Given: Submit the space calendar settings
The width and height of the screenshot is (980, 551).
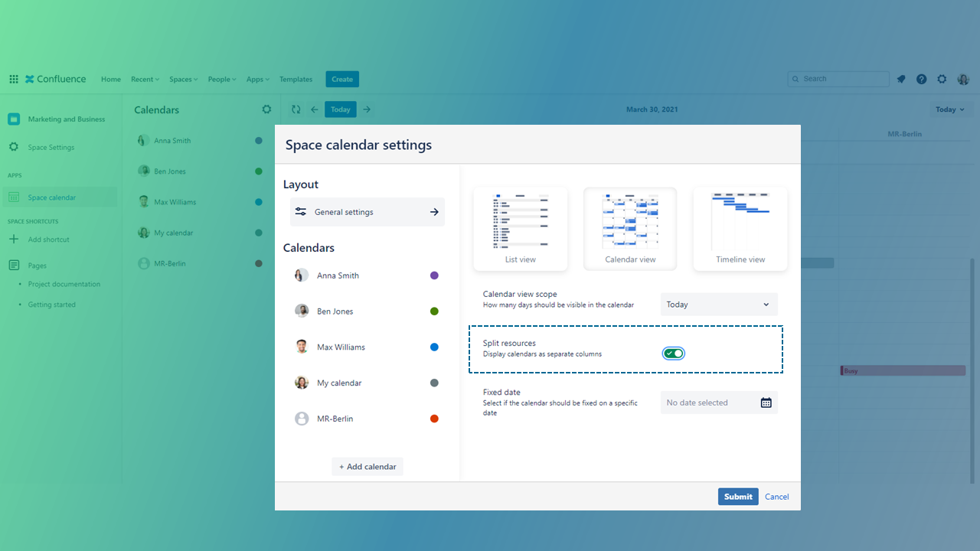Looking at the screenshot, I should click(737, 496).
